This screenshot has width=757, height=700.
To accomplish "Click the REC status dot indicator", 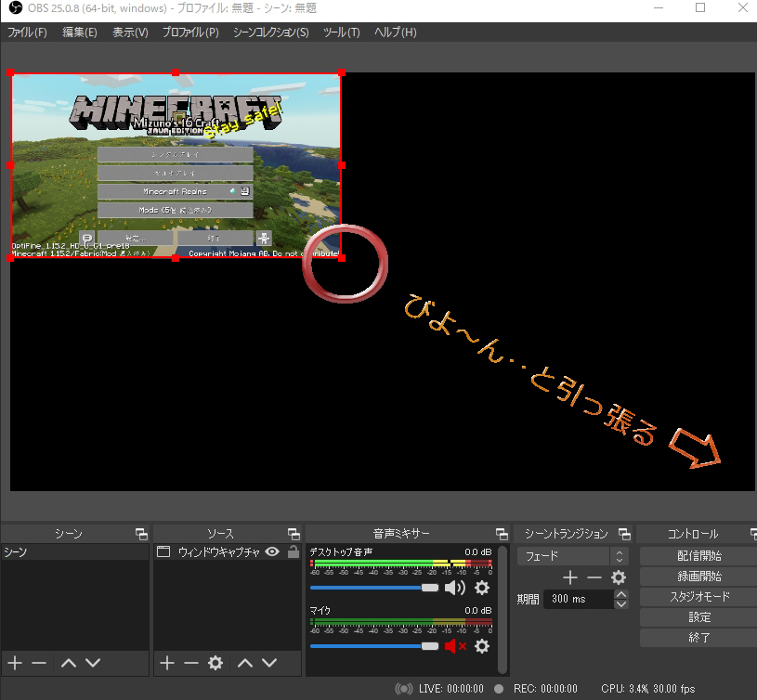I will 499,689.
